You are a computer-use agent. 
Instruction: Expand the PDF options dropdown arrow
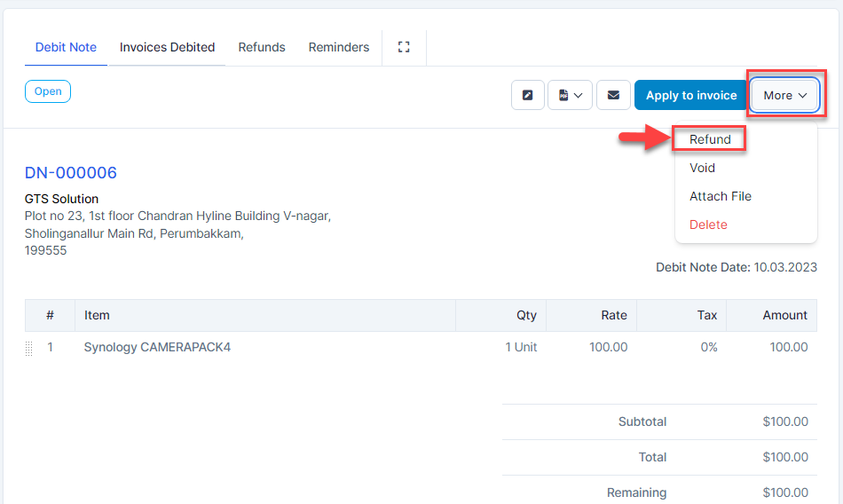coord(579,95)
